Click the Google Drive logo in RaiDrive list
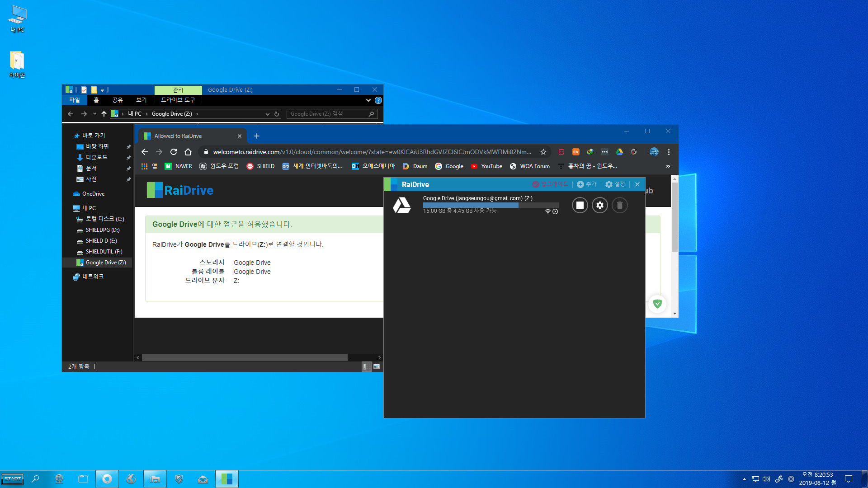 401,205
